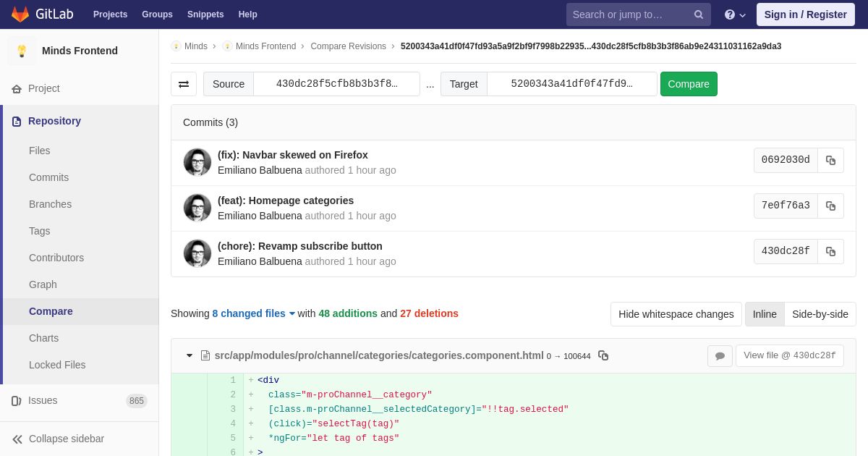Copy commit SHA 7e0f76a3

click(830, 206)
